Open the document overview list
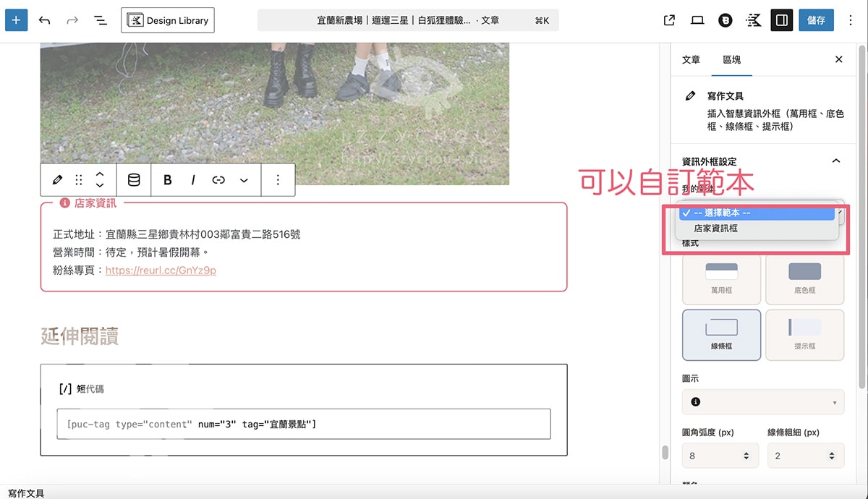 tap(101, 20)
